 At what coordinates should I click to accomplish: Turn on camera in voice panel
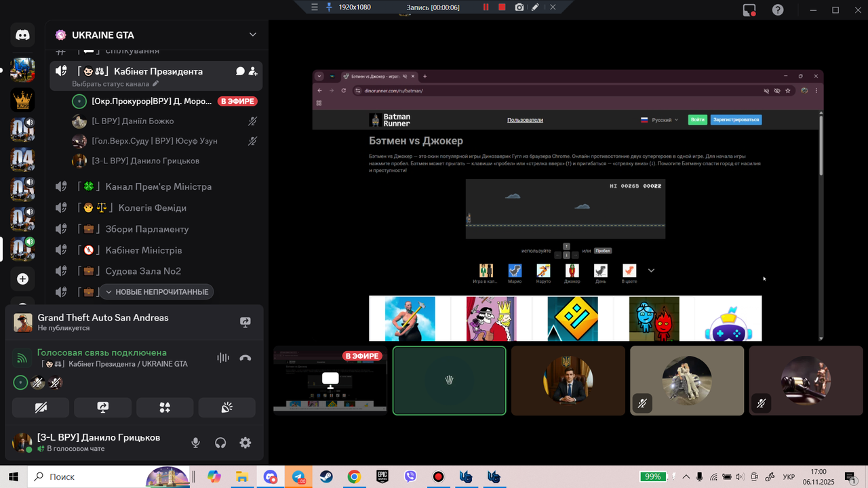pyautogui.click(x=41, y=407)
